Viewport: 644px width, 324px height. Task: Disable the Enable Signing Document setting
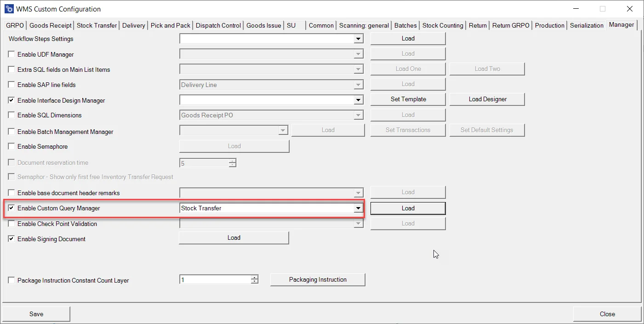tap(11, 239)
